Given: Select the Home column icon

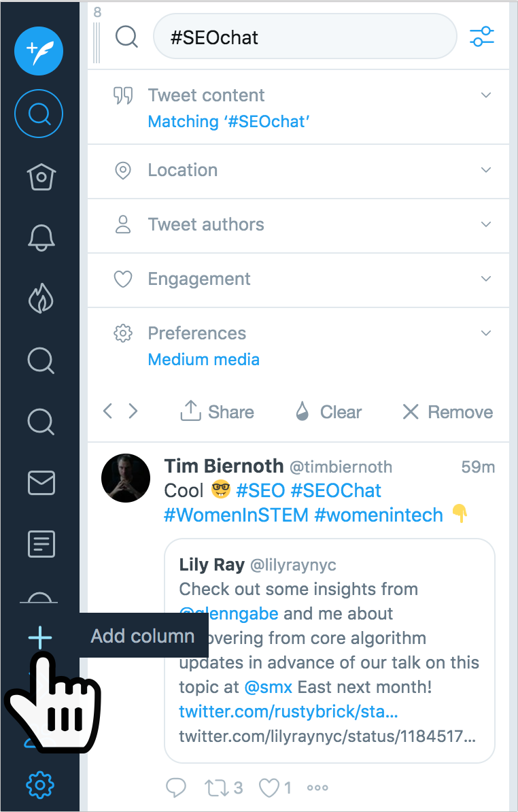Looking at the screenshot, I should click(41, 177).
